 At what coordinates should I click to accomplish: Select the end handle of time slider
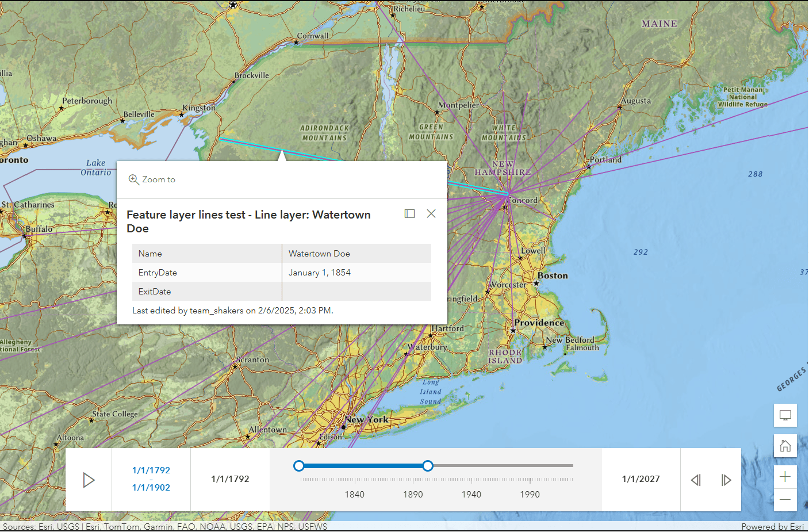point(428,466)
